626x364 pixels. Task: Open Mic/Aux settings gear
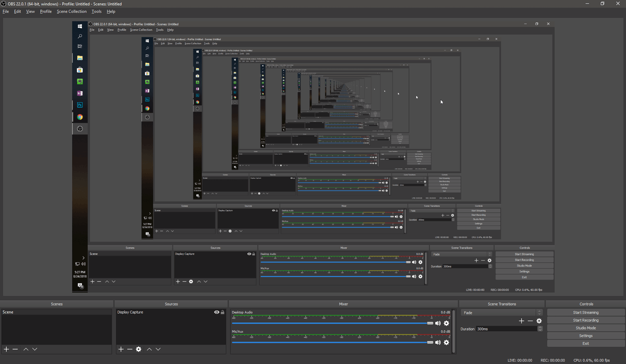[446, 342]
